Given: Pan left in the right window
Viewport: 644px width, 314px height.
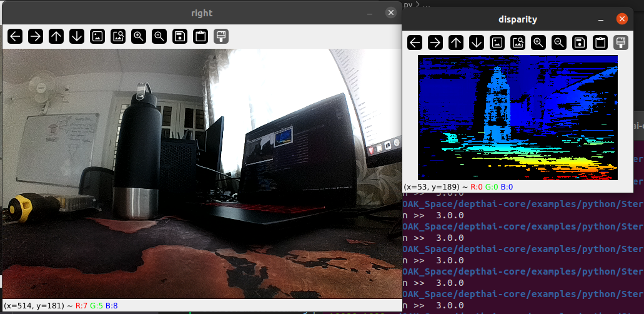Looking at the screenshot, I should point(15,36).
